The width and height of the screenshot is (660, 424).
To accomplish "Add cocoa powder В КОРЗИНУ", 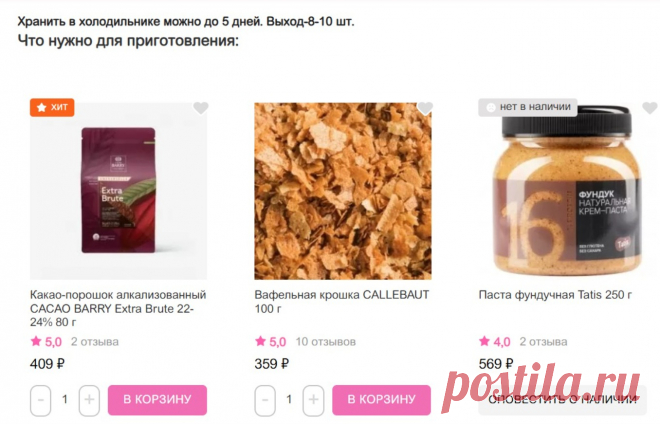I will (x=157, y=400).
